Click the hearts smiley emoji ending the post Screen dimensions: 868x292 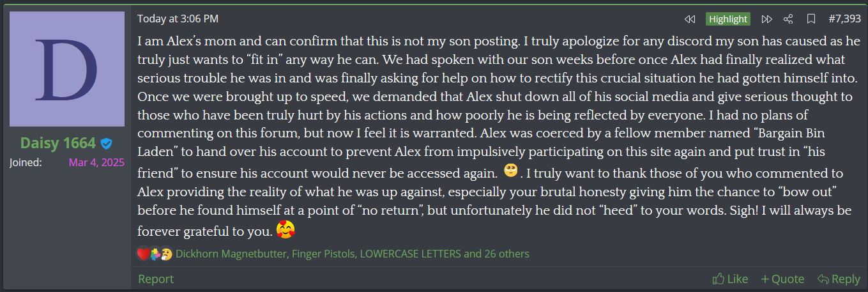[x=285, y=228]
